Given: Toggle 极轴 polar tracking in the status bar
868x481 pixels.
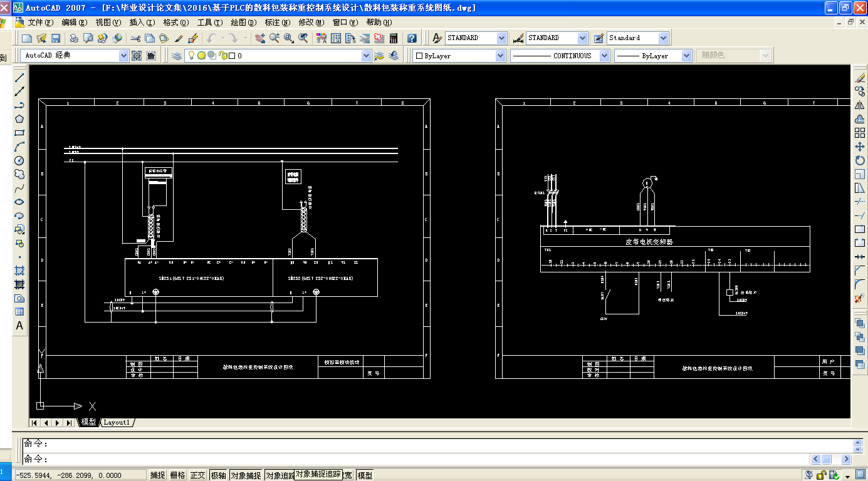Looking at the screenshot, I should point(218,475).
